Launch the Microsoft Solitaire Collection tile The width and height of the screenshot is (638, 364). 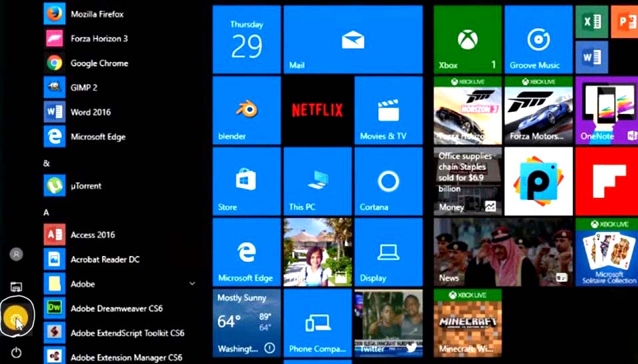pos(607,252)
